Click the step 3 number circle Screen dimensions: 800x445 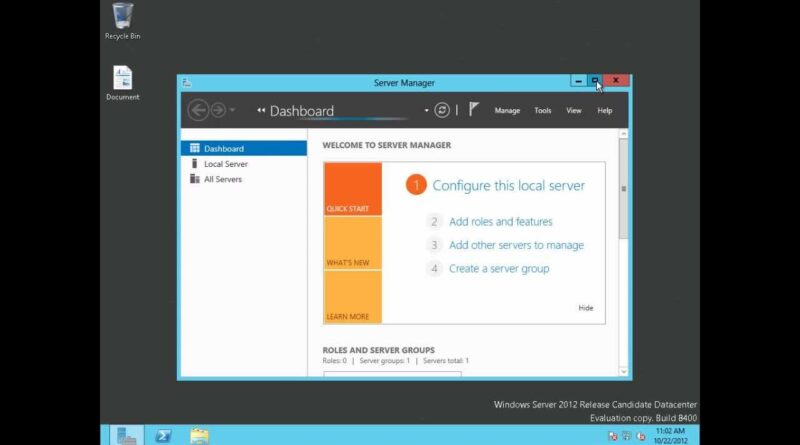(x=434, y=245)
